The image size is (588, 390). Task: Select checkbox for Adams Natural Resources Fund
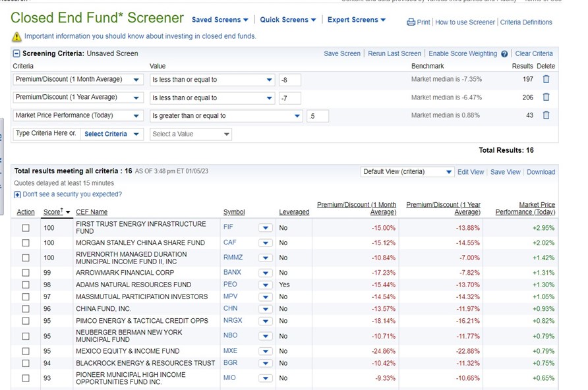(26, 285)
